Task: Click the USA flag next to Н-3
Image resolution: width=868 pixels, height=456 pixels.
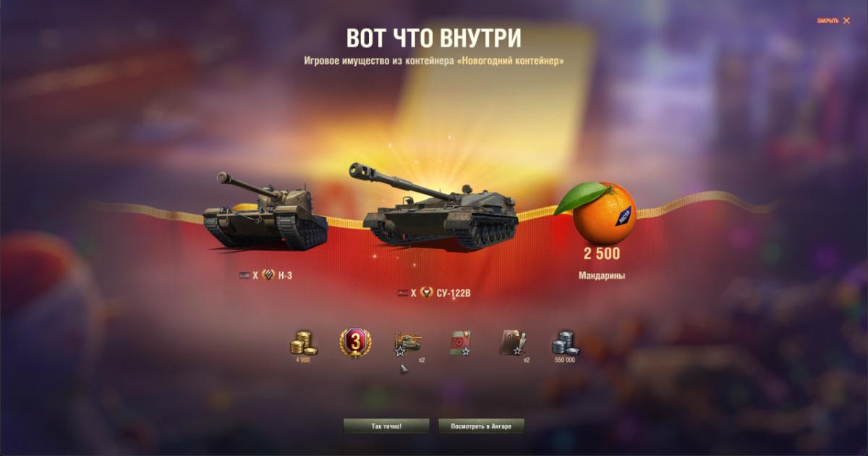Action: point(245,276)
